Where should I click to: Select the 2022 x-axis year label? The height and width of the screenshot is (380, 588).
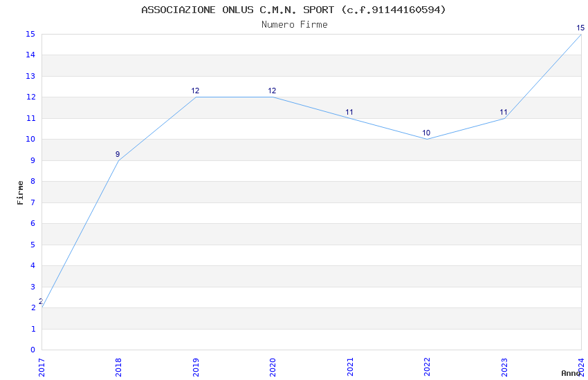coord(427,368)
